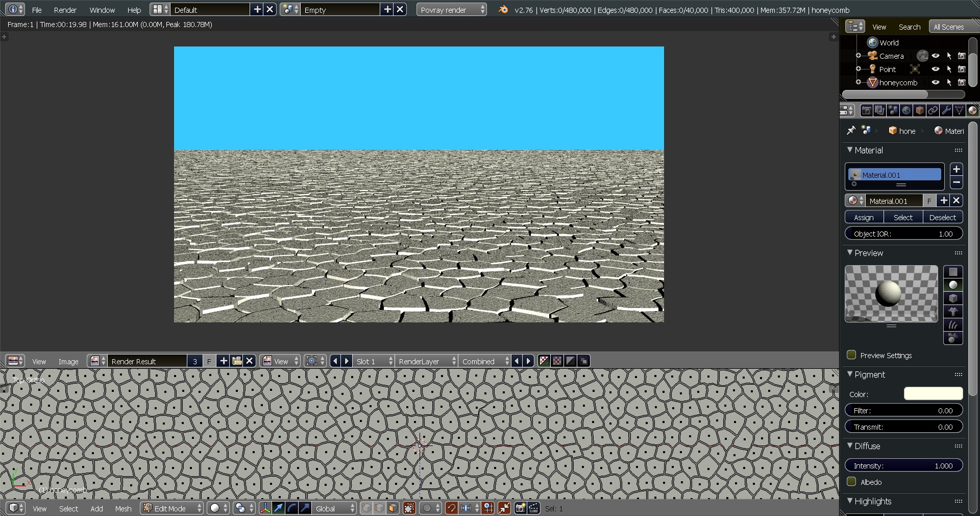980x516 pixels.
Task: Select the cube preview shape icon
Action: [952, 298]
